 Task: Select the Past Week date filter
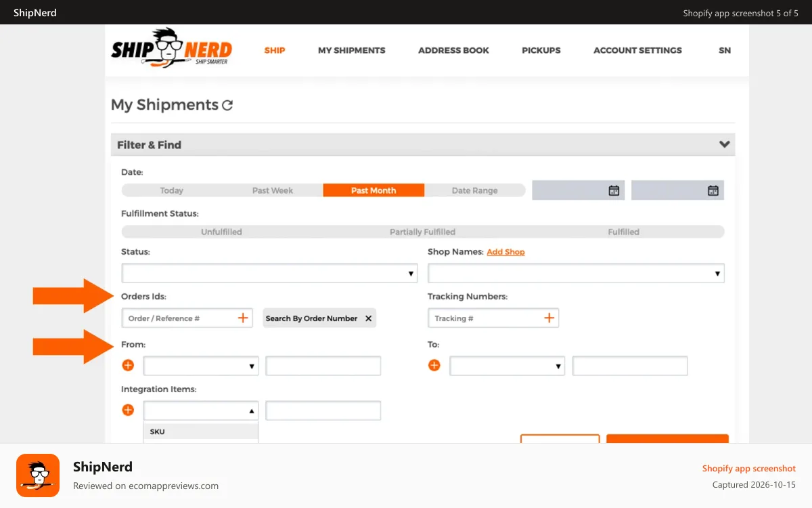273,190
